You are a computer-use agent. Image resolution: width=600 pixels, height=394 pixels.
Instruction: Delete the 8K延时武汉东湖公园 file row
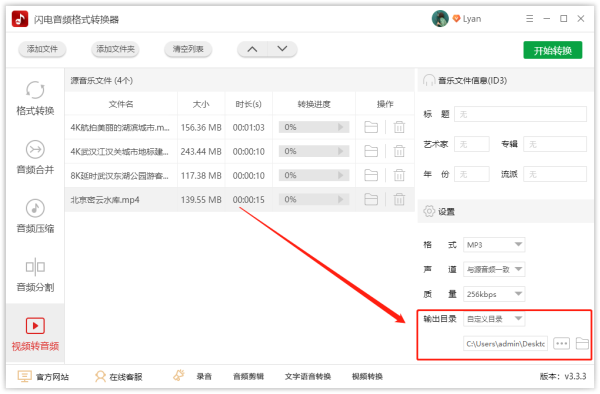click(399, 175)
